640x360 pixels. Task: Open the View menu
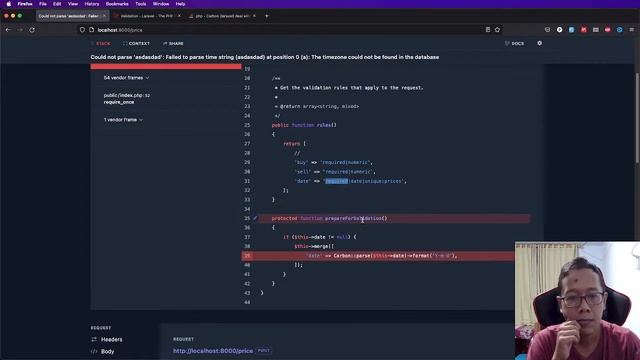click(x=73, y=4)
